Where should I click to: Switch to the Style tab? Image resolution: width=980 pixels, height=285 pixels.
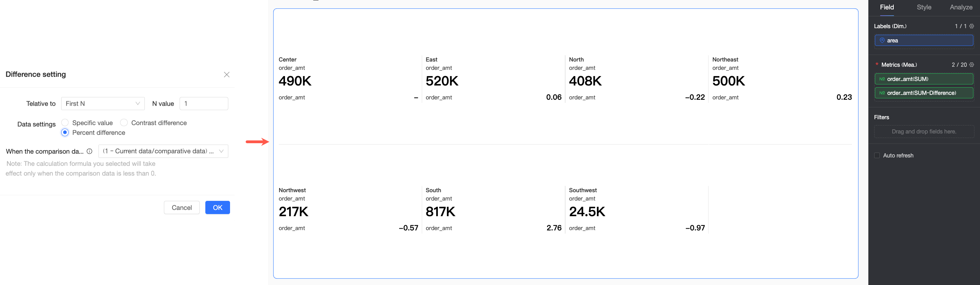924,7
